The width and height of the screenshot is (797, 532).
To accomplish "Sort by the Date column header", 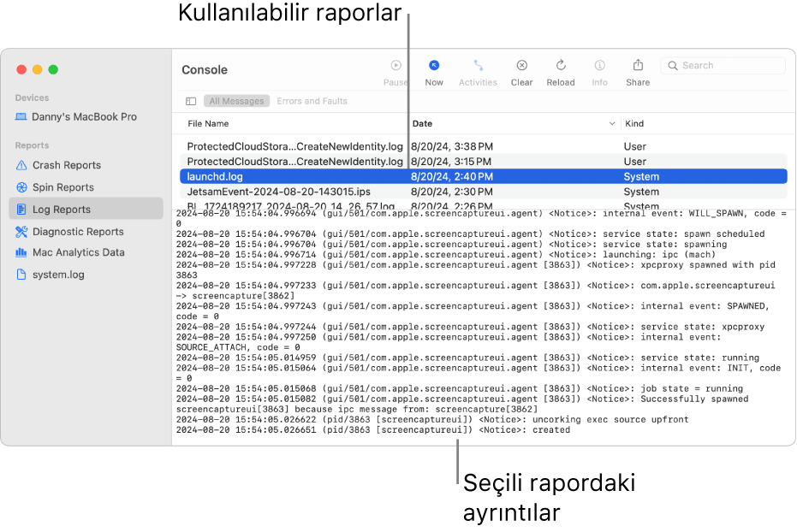I will pyautogui.click(x=422, y=123).
